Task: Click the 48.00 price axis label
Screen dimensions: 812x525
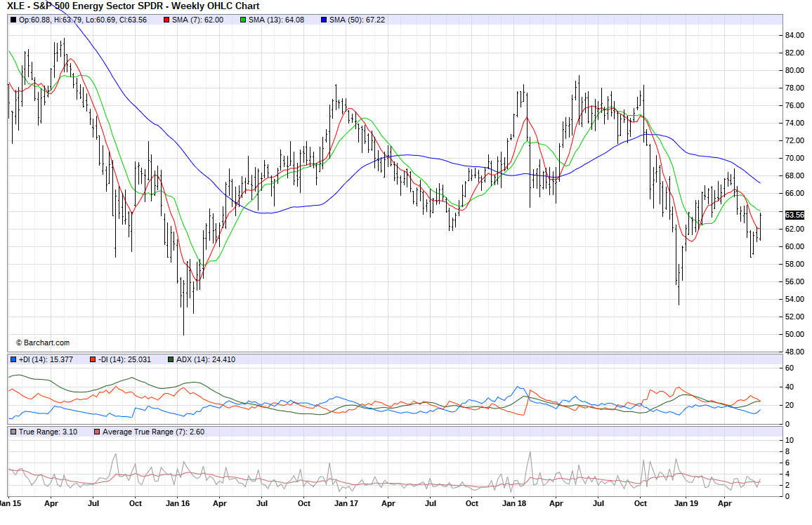Action: (x=795, y=352)
